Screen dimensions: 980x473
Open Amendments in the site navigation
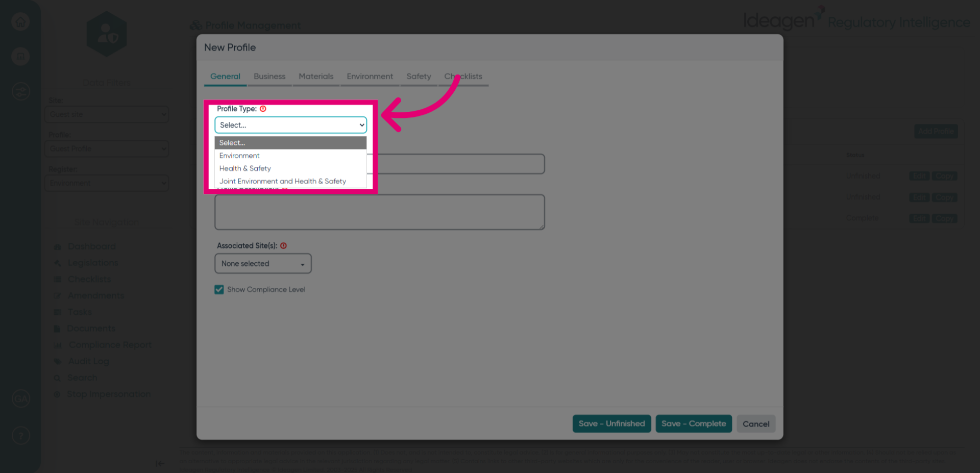click(96, 295)
